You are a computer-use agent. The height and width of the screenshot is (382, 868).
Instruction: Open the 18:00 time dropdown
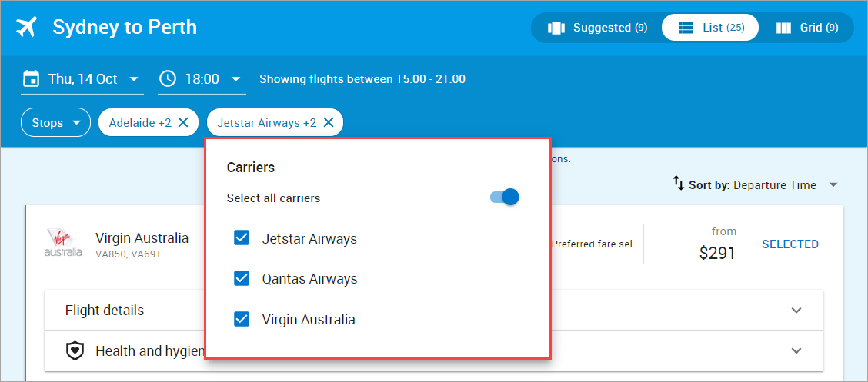pos(235,79)
